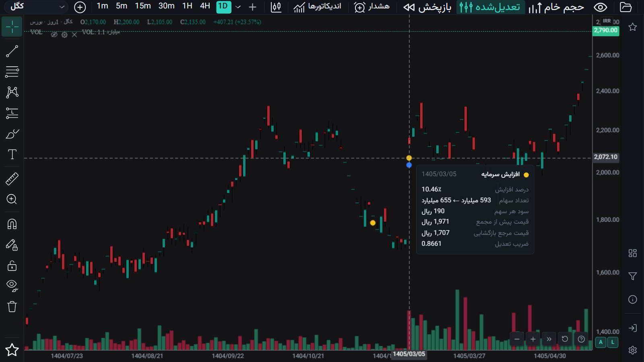
Task: Click the login arrow icon in the right sidebar
Action: click(633, 328)
